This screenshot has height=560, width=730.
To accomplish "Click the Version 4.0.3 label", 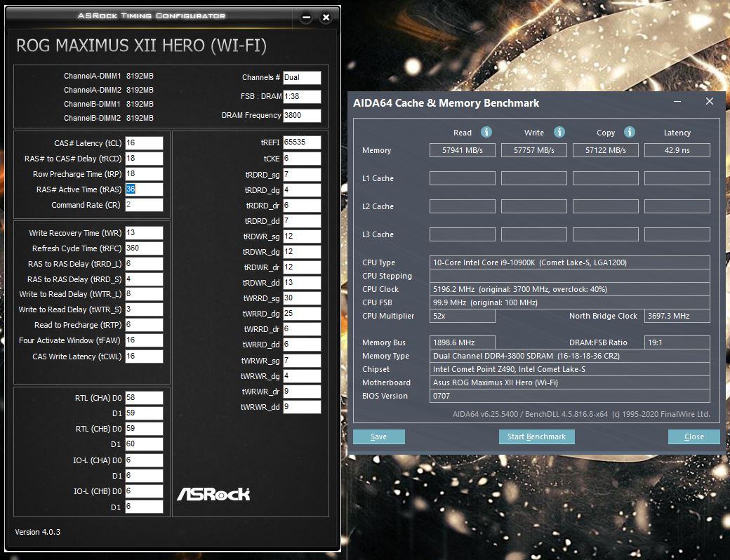I will coord(38,532).
